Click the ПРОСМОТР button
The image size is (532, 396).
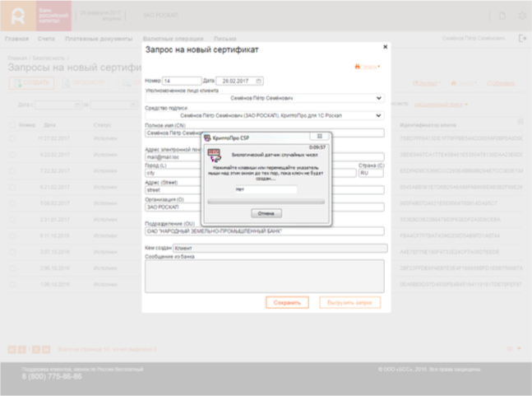(85, 83)
